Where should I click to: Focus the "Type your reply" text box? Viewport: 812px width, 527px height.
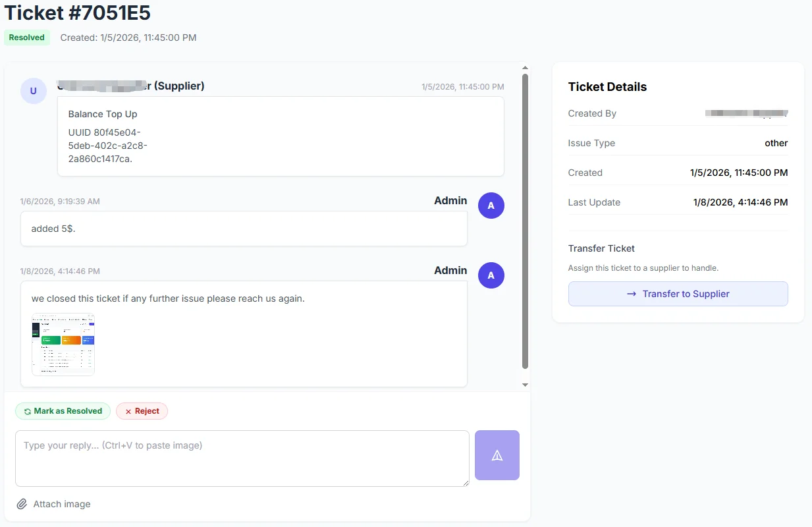242,458
